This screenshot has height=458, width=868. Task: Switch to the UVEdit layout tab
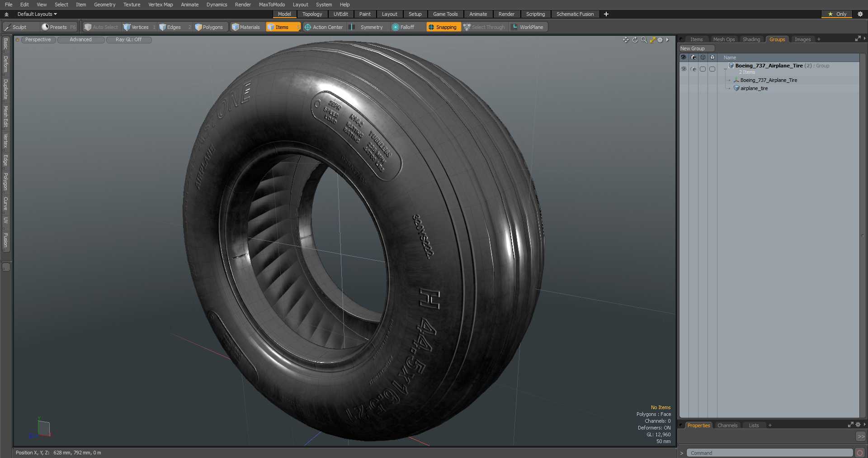click(341, 14)
